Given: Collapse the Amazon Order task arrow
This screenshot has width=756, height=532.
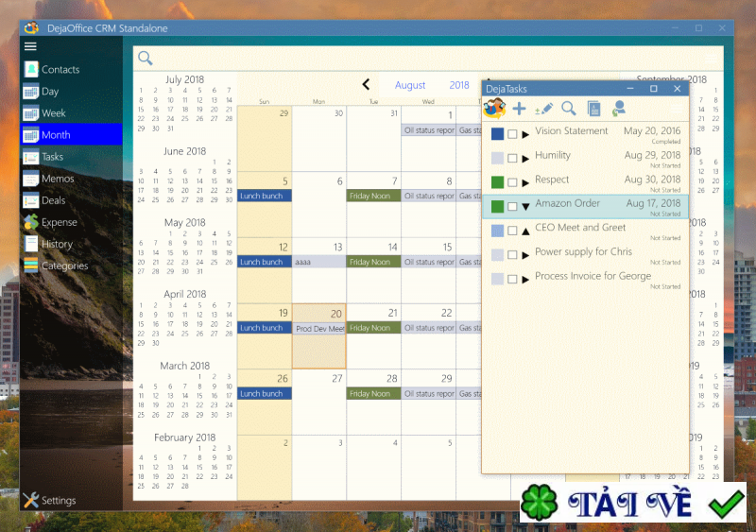Looking at the screenshot, I should click(x=525, y=207).
